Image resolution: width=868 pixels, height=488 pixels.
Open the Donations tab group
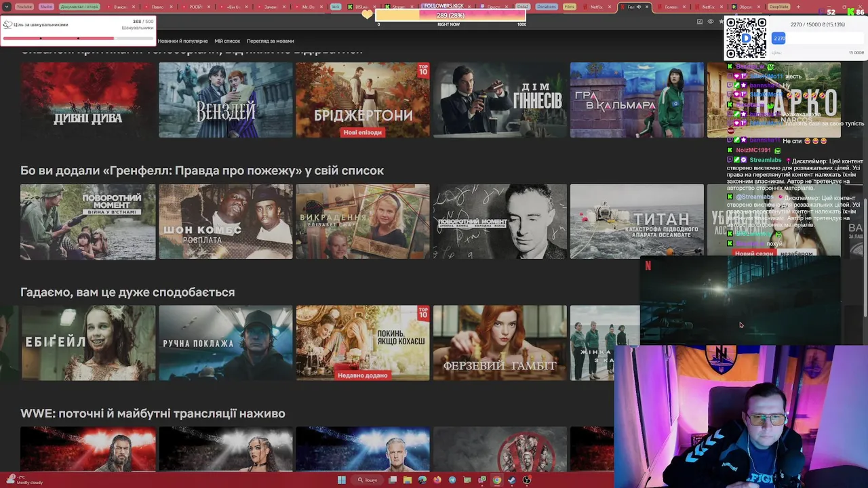(547, 7)
